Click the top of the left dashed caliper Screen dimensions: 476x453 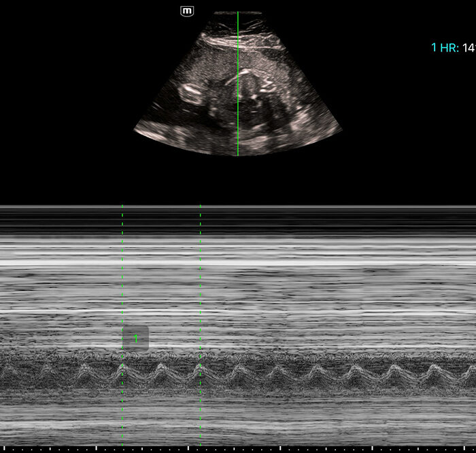pos(122,207)
